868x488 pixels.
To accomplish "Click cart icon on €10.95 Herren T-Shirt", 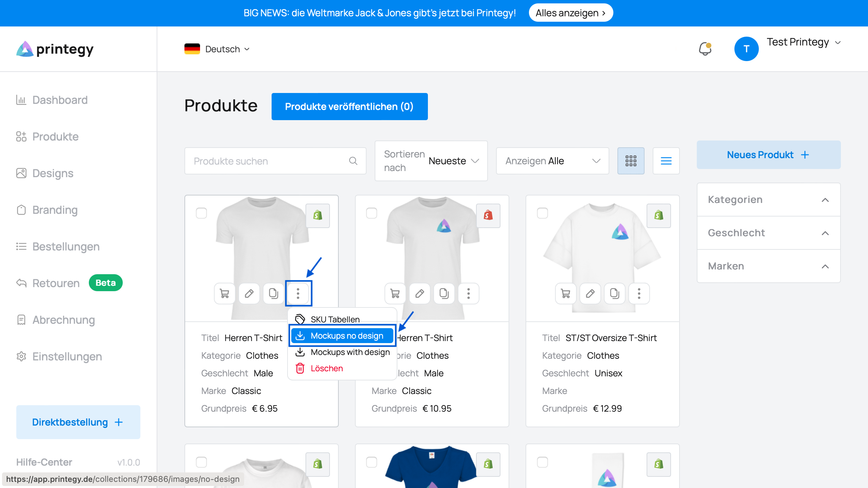I will coord(395,294).
